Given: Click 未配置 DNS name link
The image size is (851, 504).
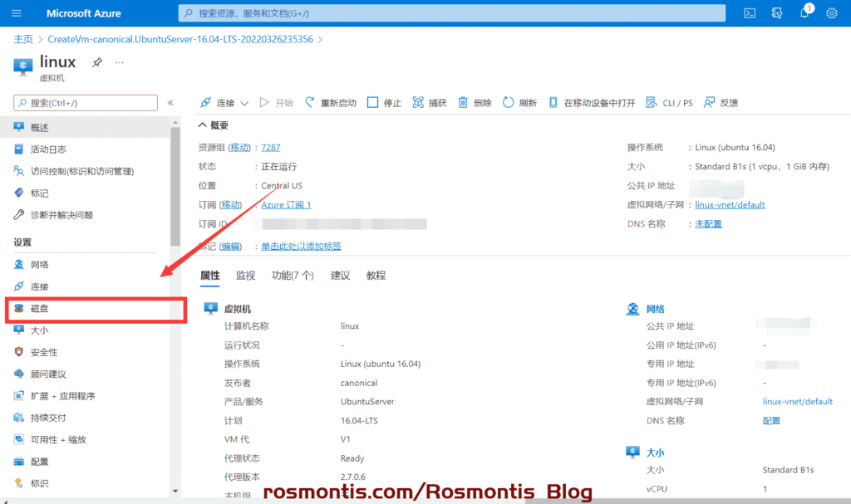Looking at the screenshot, I should [x=708, y=224].
